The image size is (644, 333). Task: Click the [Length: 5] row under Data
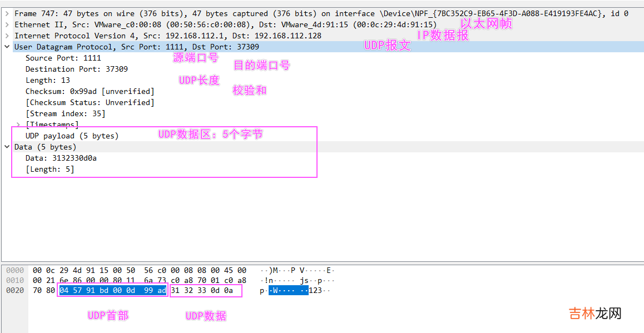49,169
